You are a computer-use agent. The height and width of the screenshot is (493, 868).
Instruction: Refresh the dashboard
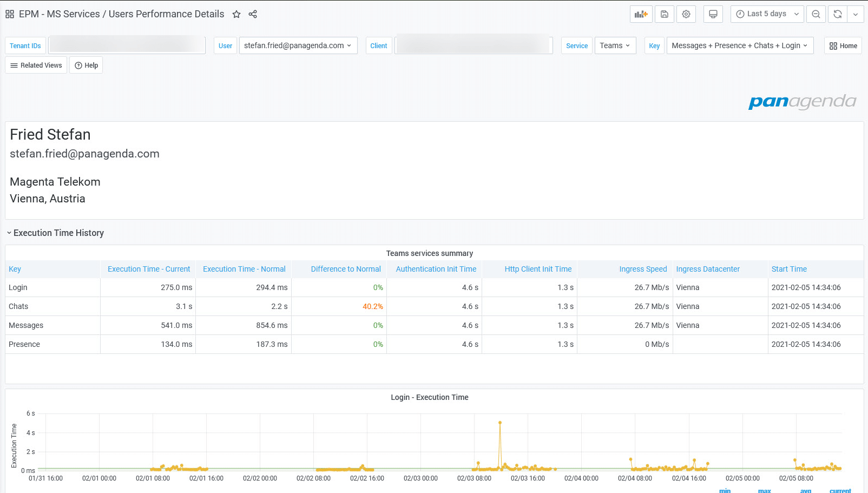(838, 14)
